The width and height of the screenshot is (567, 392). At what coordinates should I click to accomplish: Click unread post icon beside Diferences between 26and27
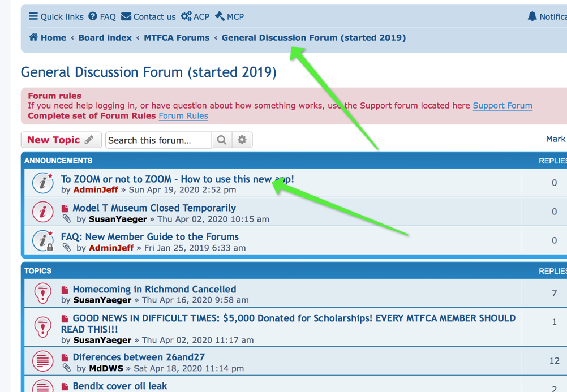pos(65,357)
